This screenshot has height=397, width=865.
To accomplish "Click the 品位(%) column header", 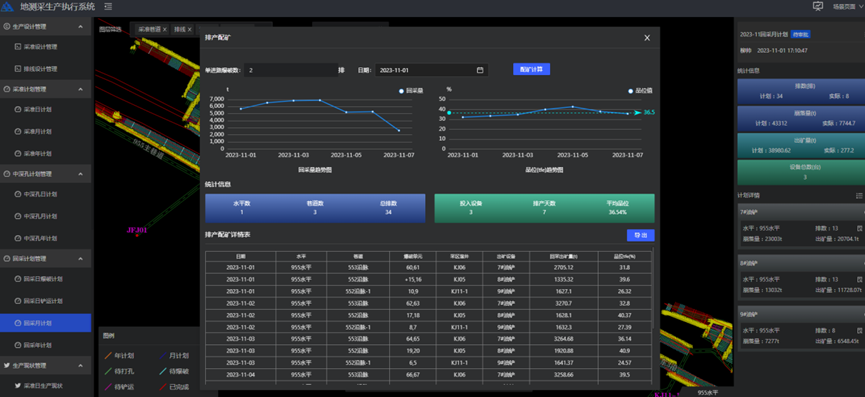I will point(624,256).
